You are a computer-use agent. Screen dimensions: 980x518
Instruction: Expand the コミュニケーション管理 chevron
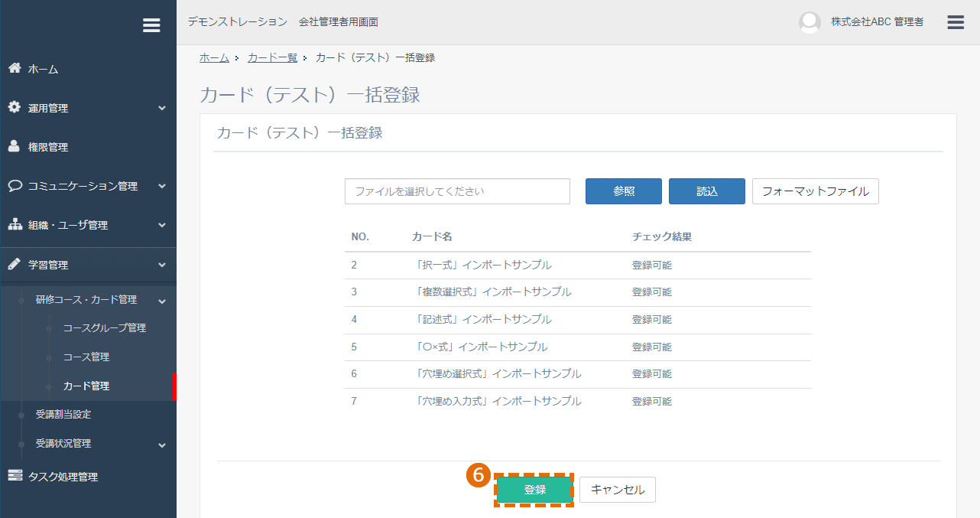(x=162, y=186)
